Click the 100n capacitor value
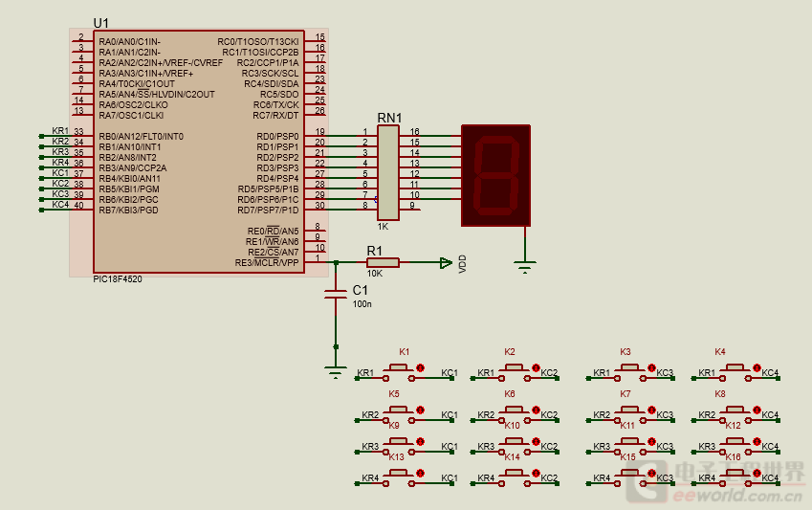812x510 pixels. click(x=362, y=304)
